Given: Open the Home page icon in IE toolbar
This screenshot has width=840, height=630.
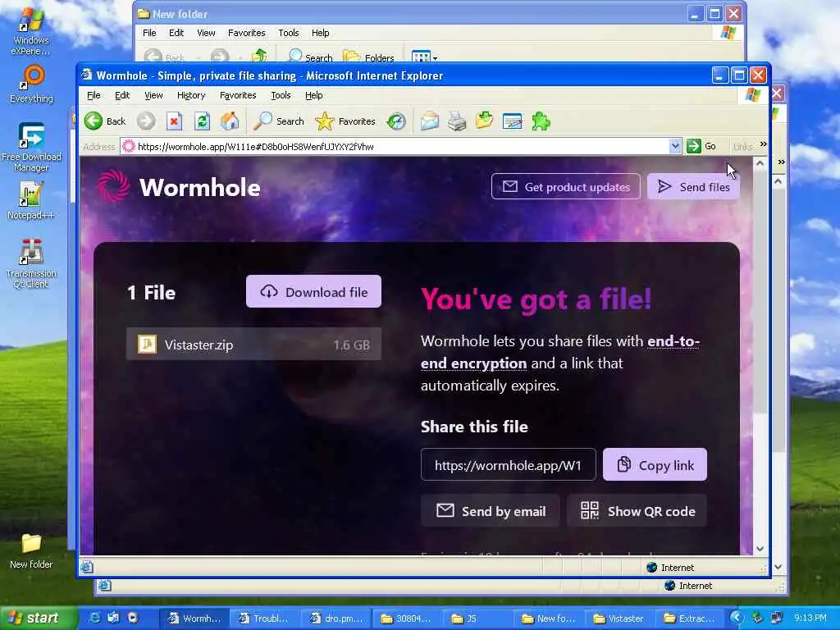Looking at the screenshot, I should [230, 121].
